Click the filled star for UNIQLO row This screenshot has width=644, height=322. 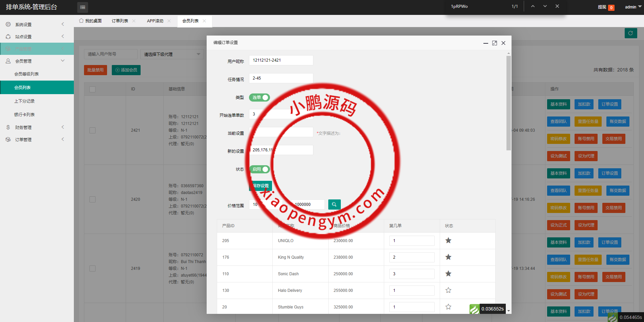point(448,240)
